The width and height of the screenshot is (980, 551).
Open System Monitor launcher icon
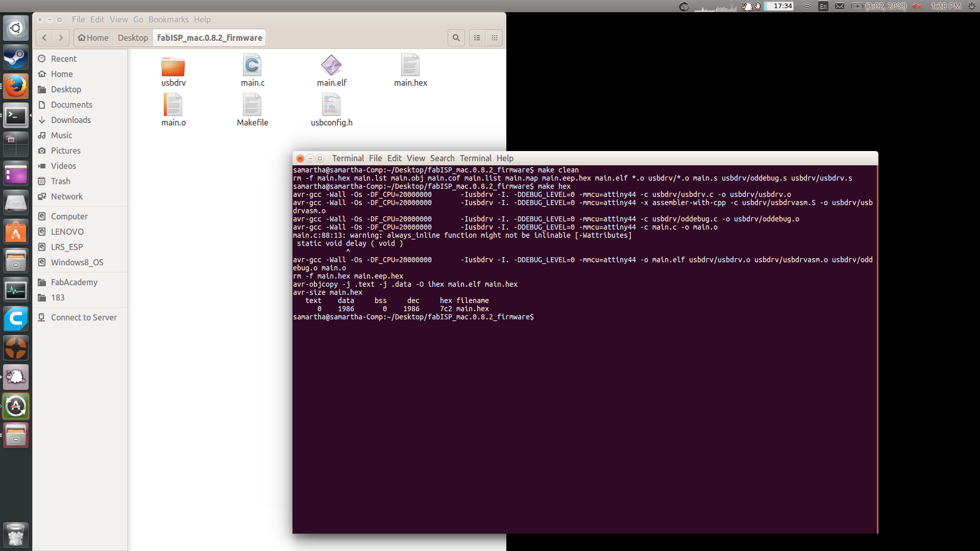coord(16,291)
